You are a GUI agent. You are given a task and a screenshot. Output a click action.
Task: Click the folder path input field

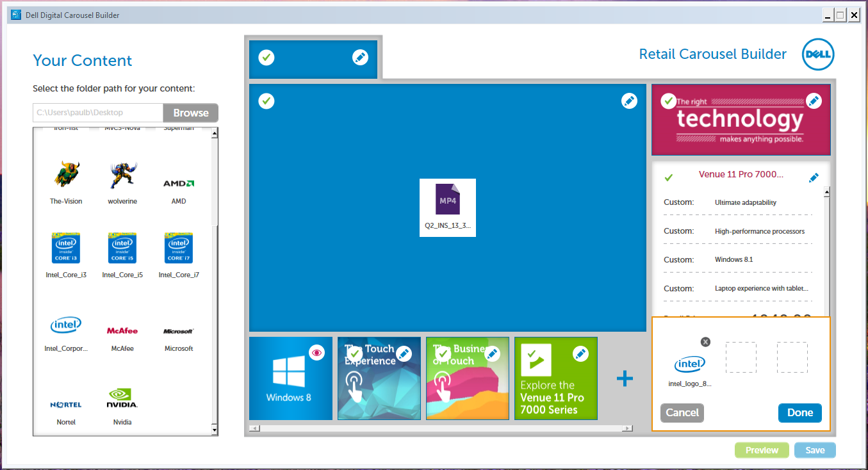click(x=98, y=113)
